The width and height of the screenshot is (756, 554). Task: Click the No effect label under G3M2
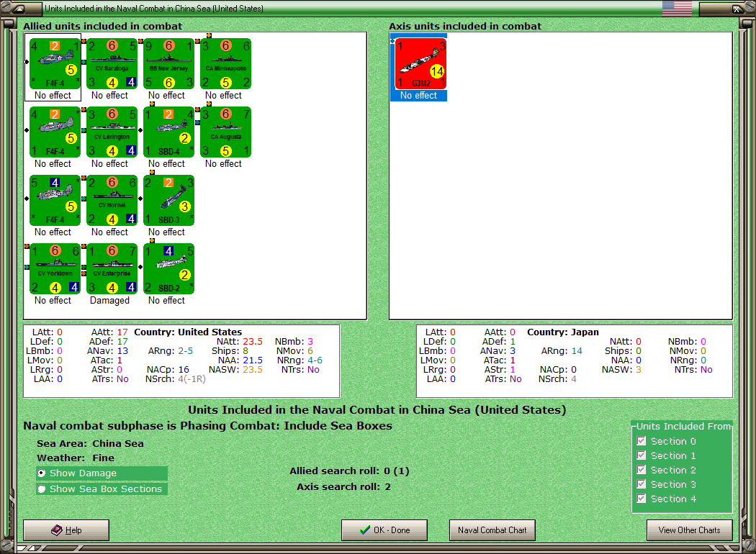tap(418, 96)
